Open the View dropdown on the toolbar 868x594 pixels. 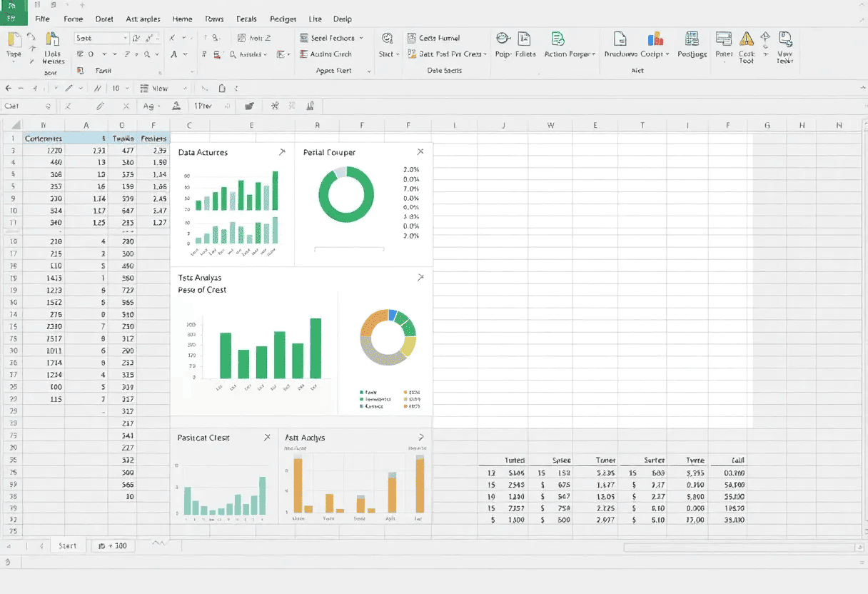[161, 88]
